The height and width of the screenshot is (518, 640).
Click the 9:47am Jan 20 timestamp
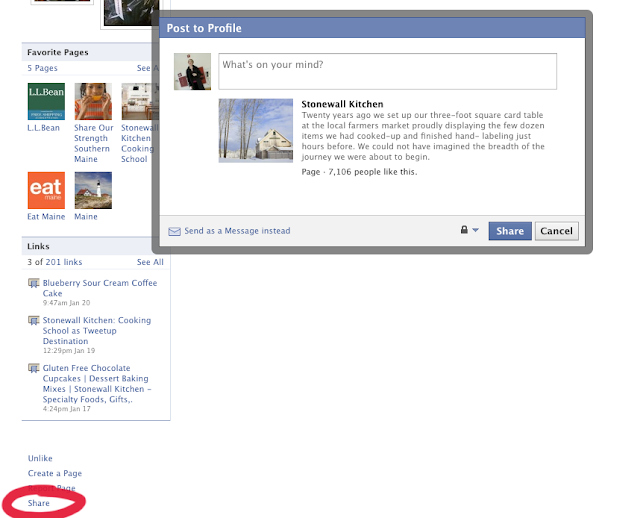(x=66, y=303)
